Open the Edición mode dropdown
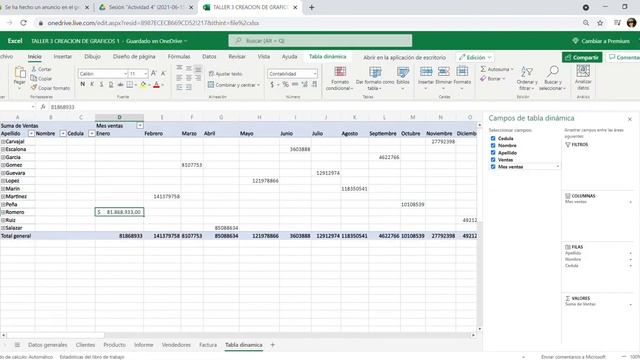The width and height of the screenshot is (640, 360). [x=475, y=58]
